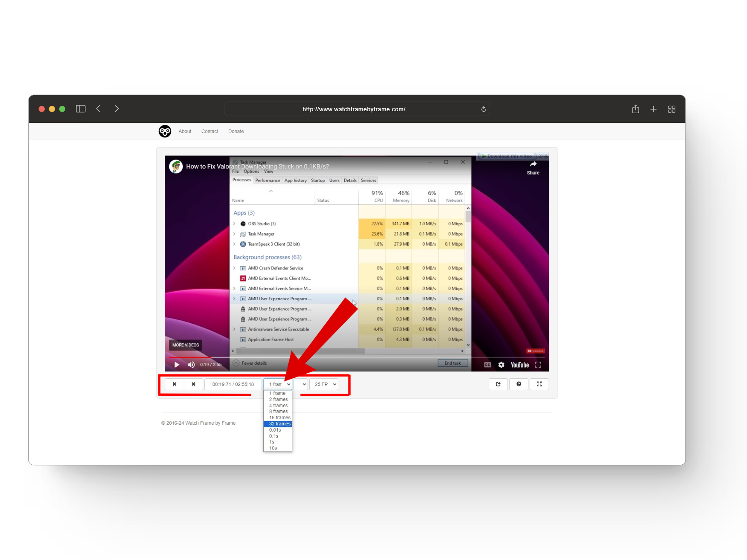Toggle closed captions CC button
Image resolution: width=747 pixels, height=560 pixels.
487,365
